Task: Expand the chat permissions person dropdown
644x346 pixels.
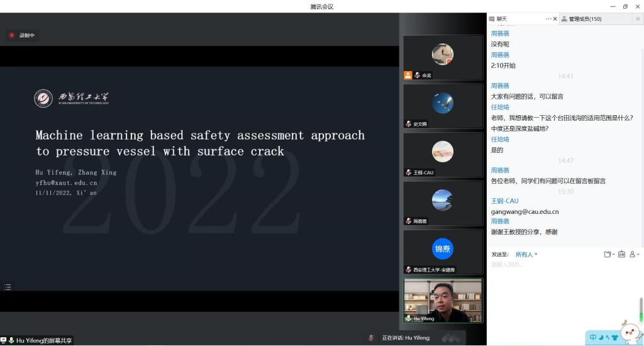Action: point(634,254)
